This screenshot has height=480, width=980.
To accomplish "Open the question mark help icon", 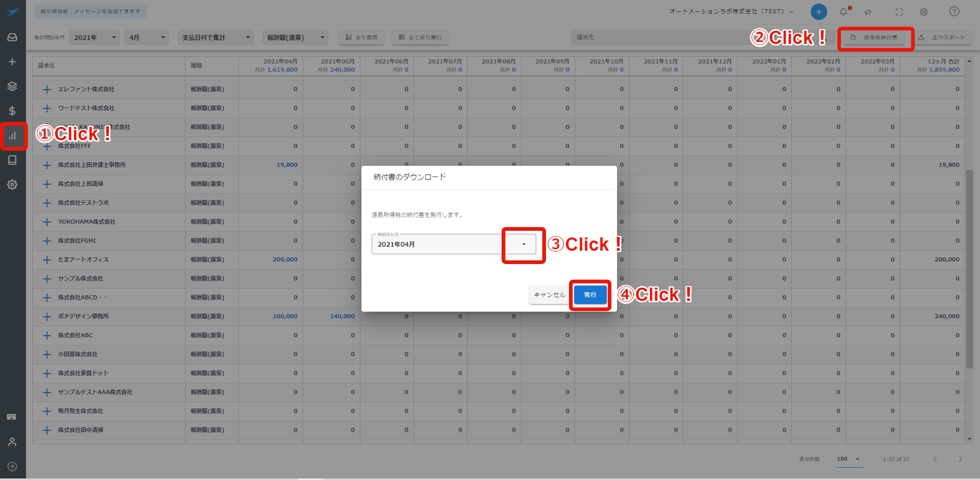I will coord(954,12).
